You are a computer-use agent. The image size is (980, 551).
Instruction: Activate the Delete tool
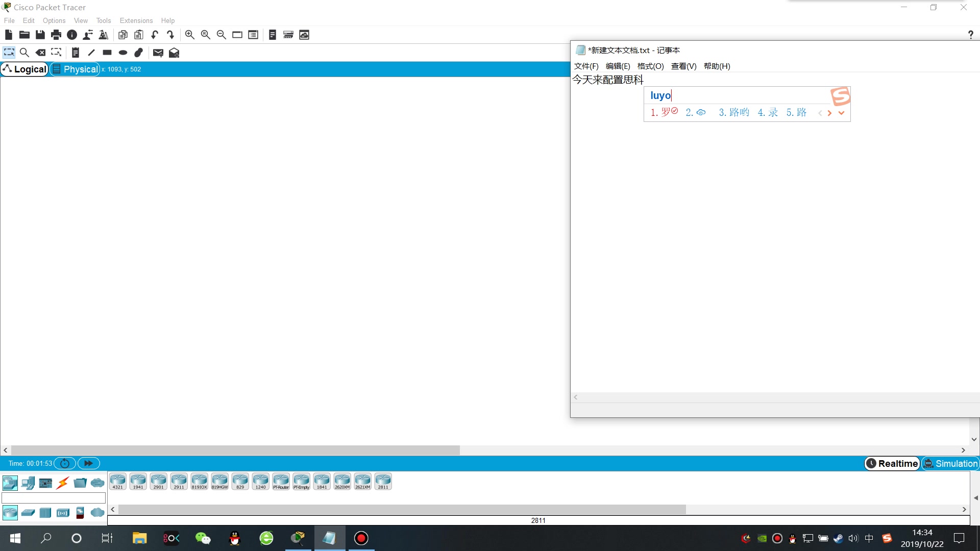(40, 53)
